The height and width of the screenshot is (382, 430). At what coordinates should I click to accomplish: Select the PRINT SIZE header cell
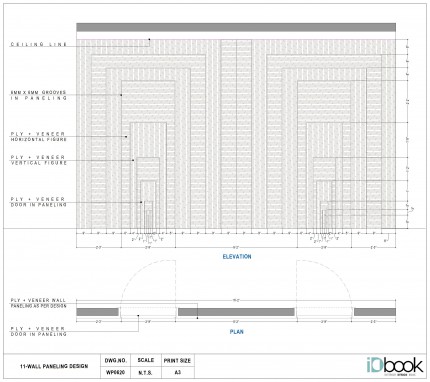177,360
